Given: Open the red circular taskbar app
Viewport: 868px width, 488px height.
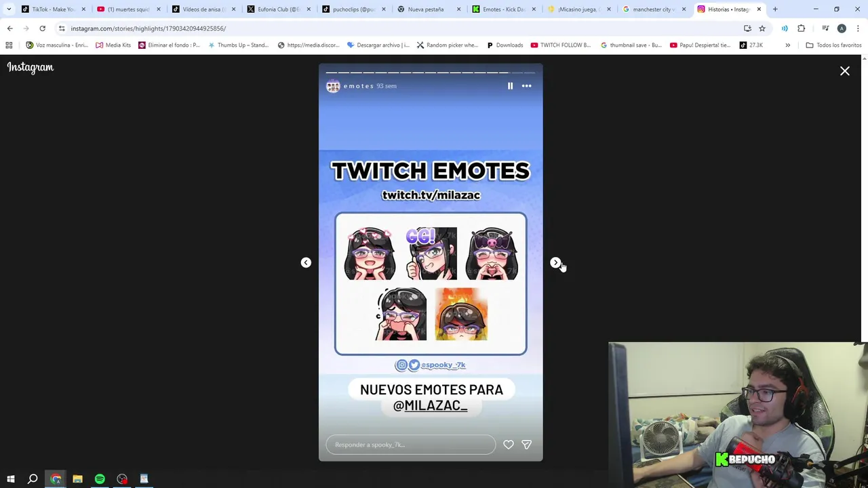Looking at the screenshot, I should pyautogui.click(x=122, y=479).
